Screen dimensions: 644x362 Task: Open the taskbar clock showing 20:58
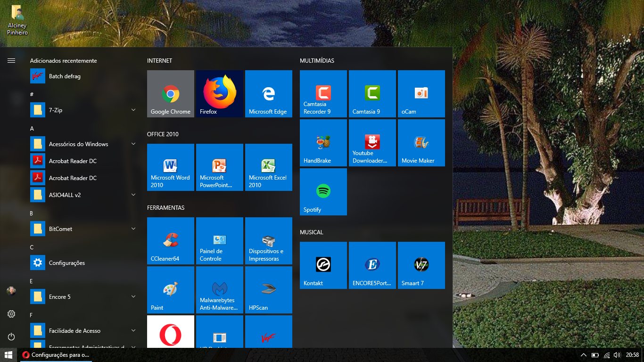click(632, 355)
